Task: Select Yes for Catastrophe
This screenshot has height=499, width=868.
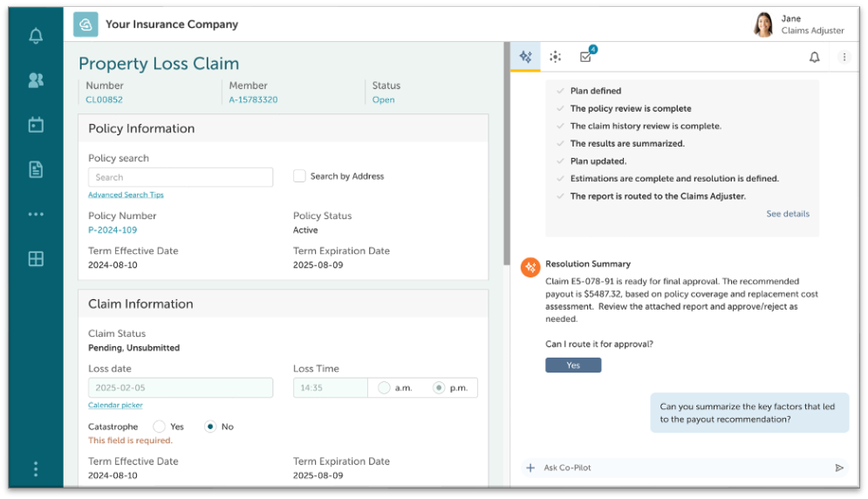Action: coord(159,427)
